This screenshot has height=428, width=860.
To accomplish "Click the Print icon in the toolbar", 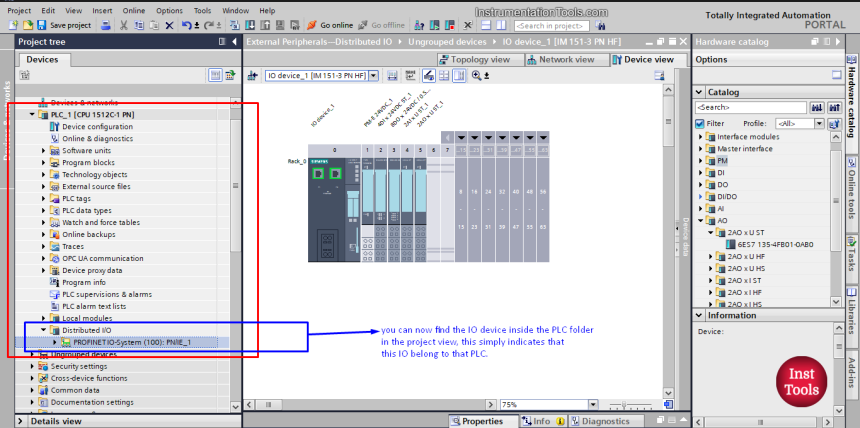I will (104, 24).
